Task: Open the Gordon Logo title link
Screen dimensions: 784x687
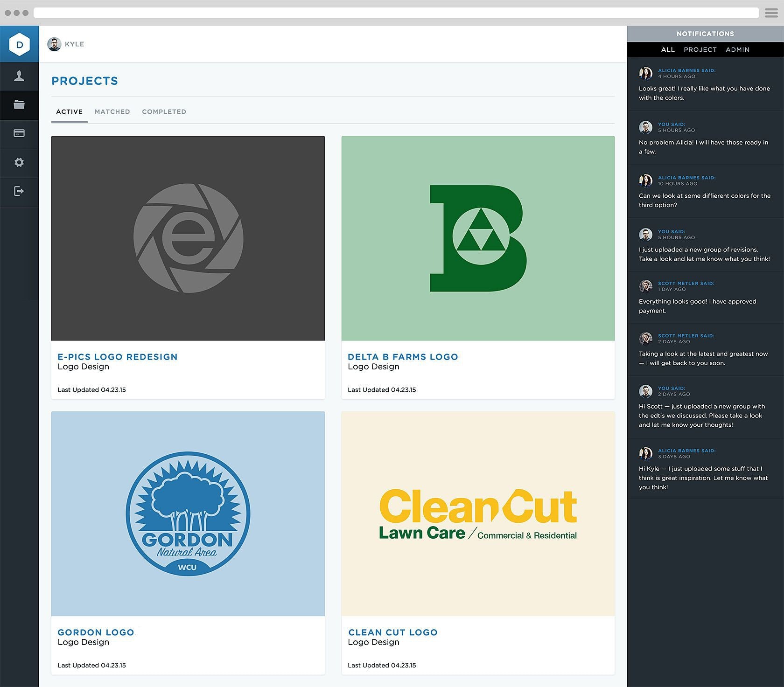Action: pyautogui.click(x=96, y=632)
